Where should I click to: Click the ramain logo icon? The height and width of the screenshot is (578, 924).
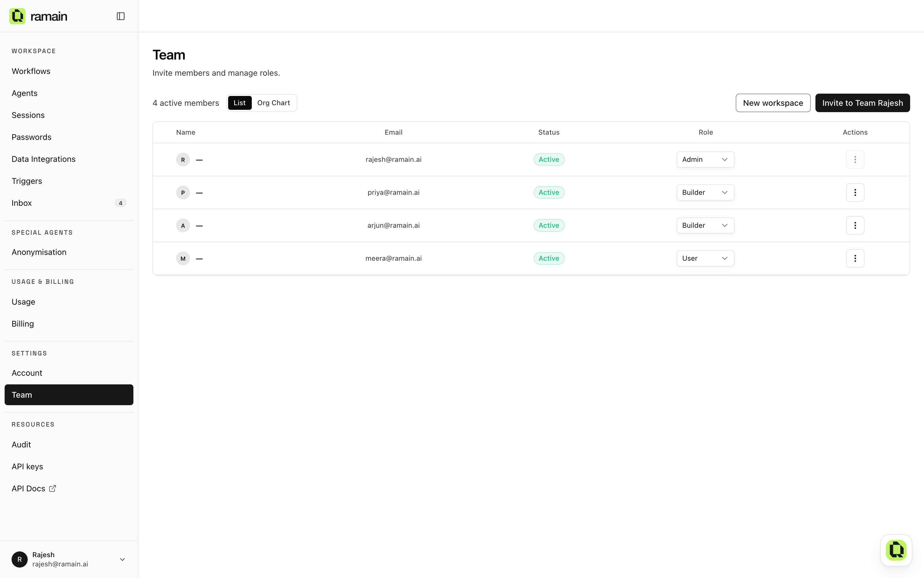coord(17,16)
